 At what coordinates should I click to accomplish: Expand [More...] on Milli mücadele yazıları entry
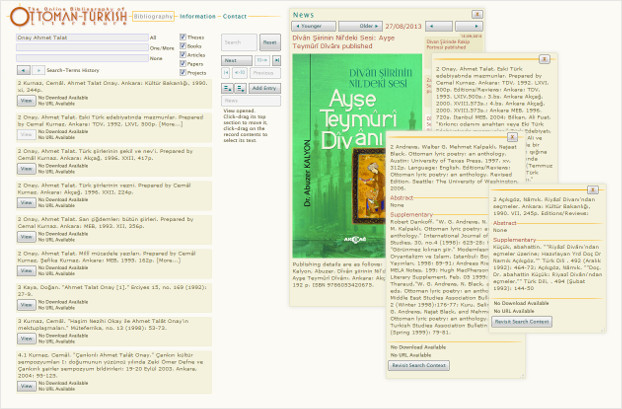169,260
